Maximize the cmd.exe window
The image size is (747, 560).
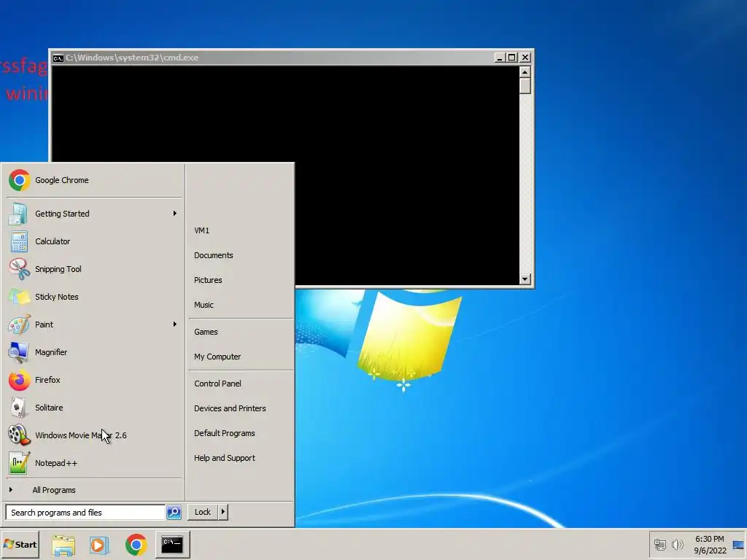[x=511, y=58]
